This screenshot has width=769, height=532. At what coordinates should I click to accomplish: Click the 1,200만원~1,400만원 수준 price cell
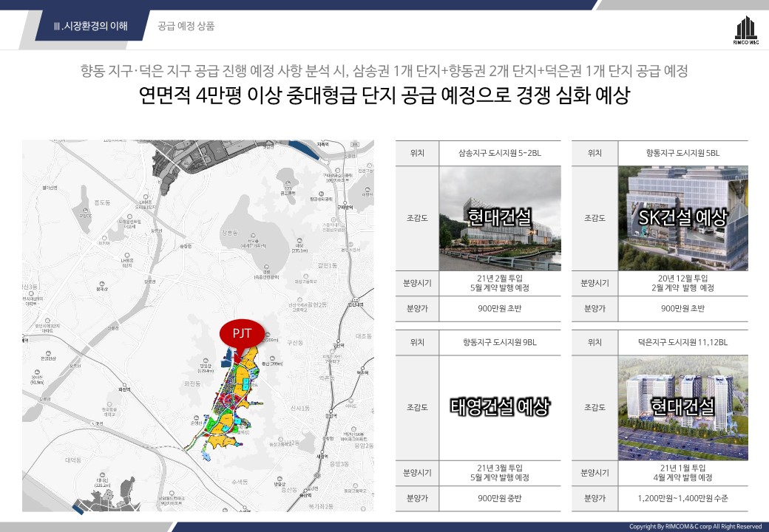pyautogui.click(x=682, y=499)
